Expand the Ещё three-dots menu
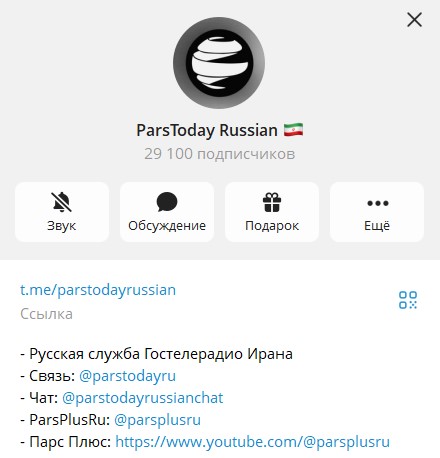The width and height of the screenshot is (440, 458). pyautogui.click(x=377, y=203)
